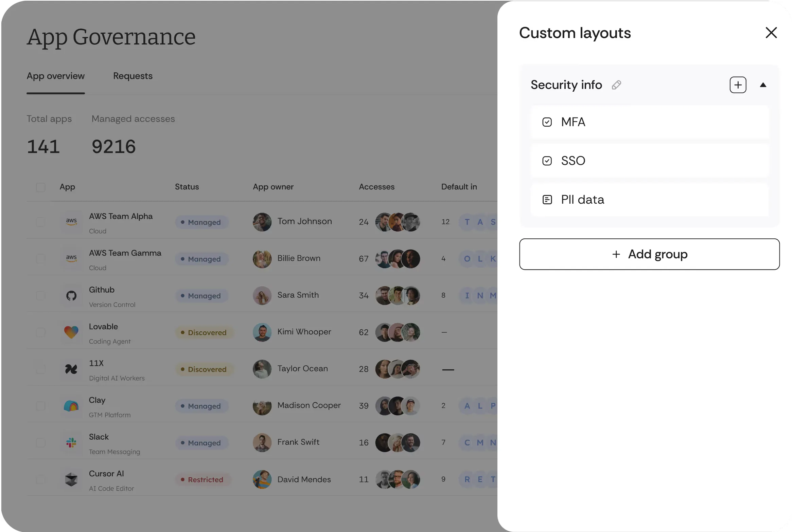Click the MFA checkmark icon

tap(547, 122)
